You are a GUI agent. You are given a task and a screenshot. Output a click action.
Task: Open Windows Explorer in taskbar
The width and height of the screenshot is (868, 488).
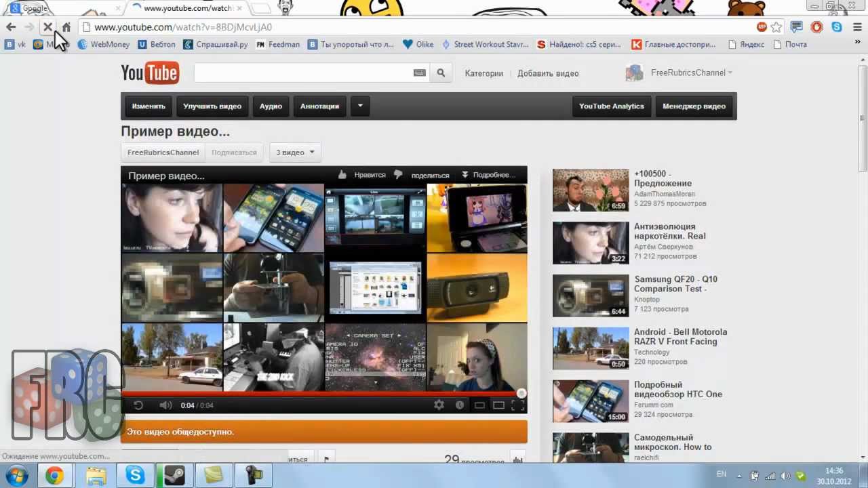tap(95, 476)
